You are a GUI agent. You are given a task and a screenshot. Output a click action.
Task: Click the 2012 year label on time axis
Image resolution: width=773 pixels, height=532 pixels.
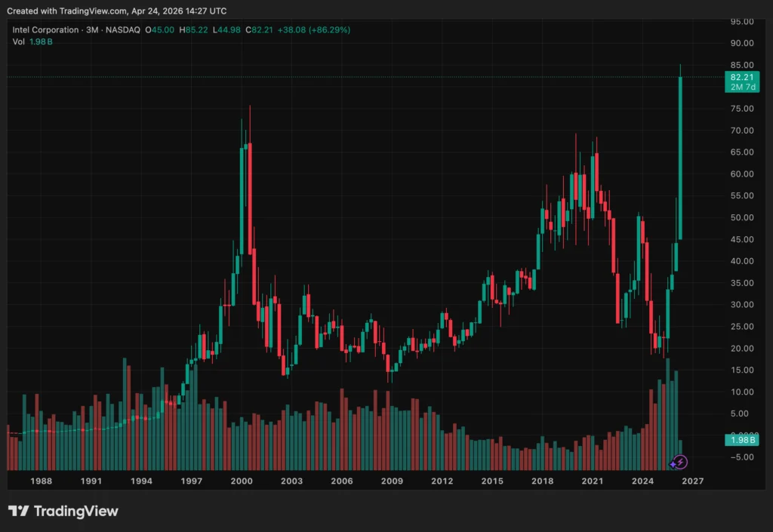[442, 481]
